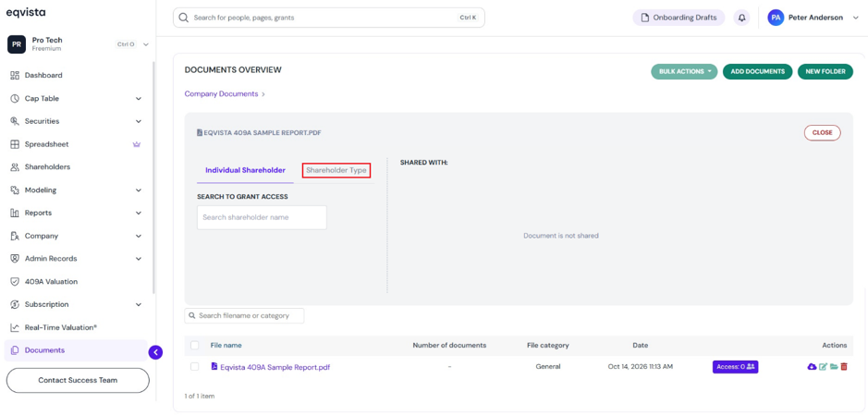This screenshot has width=868, height=416.
Task: Toggle the select-all checkbox in table header
Action: point(194,345)
